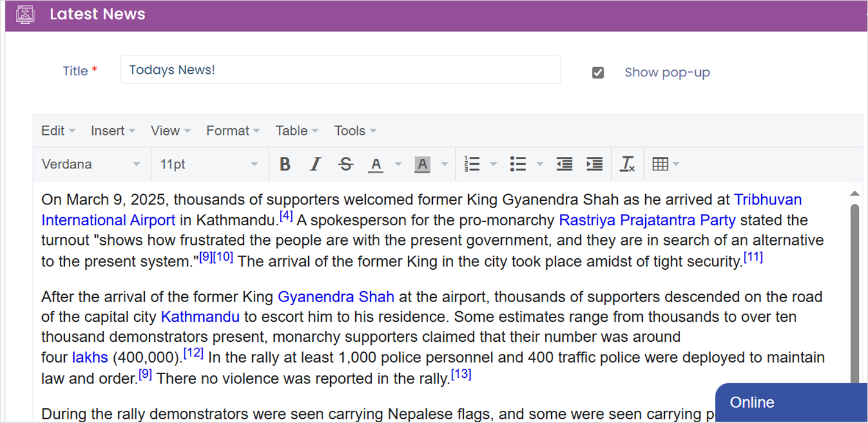
Task: Toggle bold formatting in the editor toolbar
Action: pyautogui.click(x=284, y=164)
